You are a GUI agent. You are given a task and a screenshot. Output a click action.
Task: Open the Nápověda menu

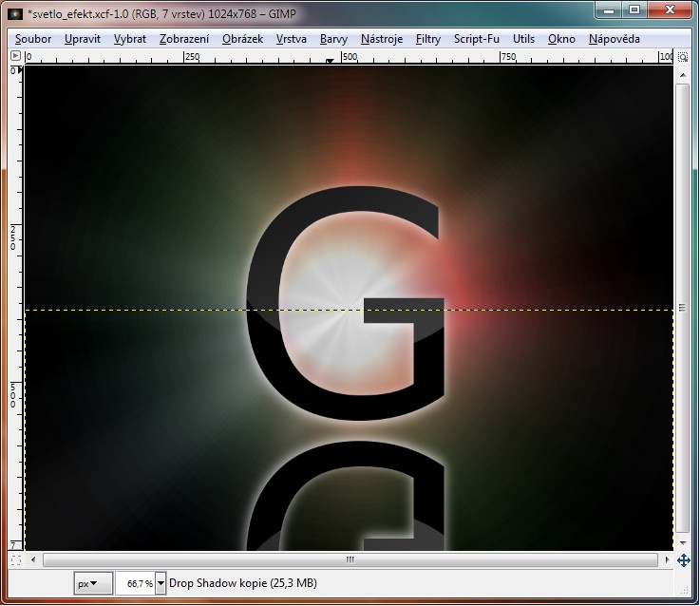point(615,39)
